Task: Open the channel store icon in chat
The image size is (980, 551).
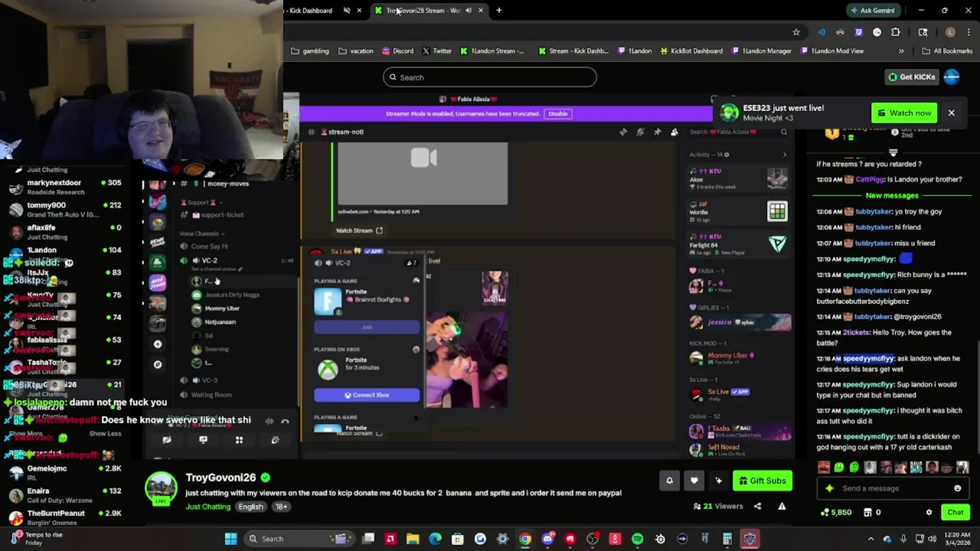Action: point(868,512)
